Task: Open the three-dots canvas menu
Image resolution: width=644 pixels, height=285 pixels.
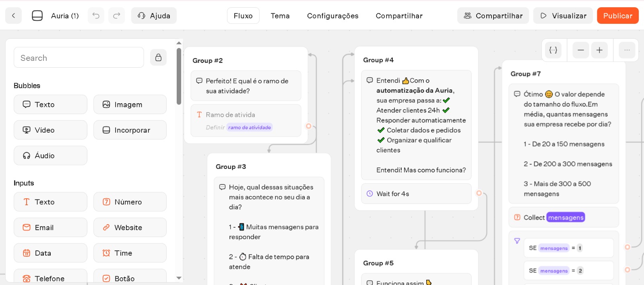Action: [x=627, y=50]
